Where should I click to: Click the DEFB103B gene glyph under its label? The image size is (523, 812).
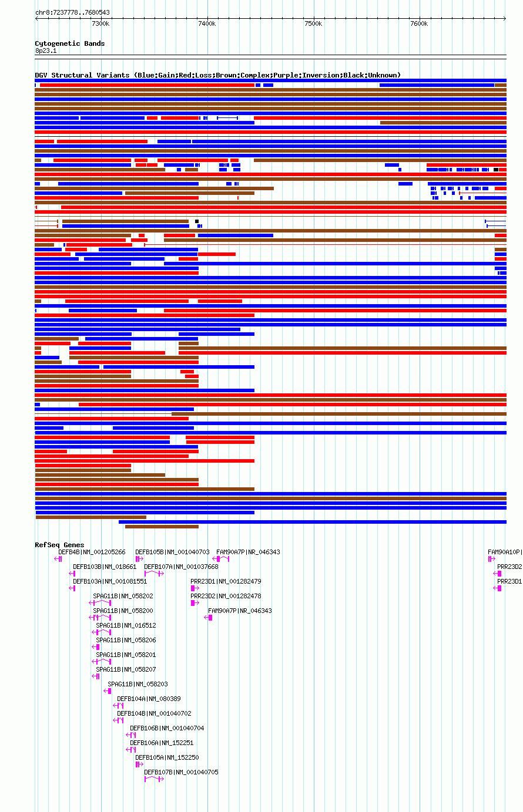(x=72, y=574)
